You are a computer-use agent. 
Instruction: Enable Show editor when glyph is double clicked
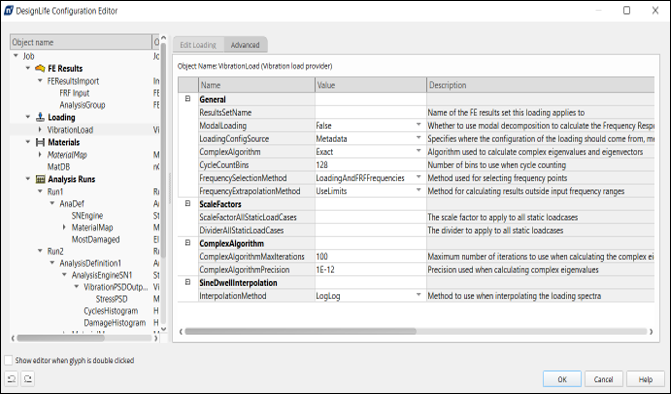pos(8,360)
